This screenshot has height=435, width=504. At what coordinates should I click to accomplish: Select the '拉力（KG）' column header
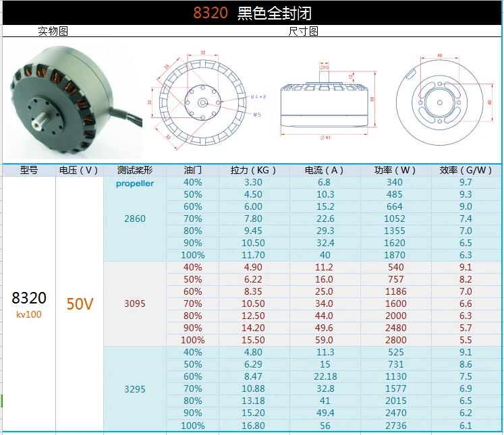coord(253,170)
